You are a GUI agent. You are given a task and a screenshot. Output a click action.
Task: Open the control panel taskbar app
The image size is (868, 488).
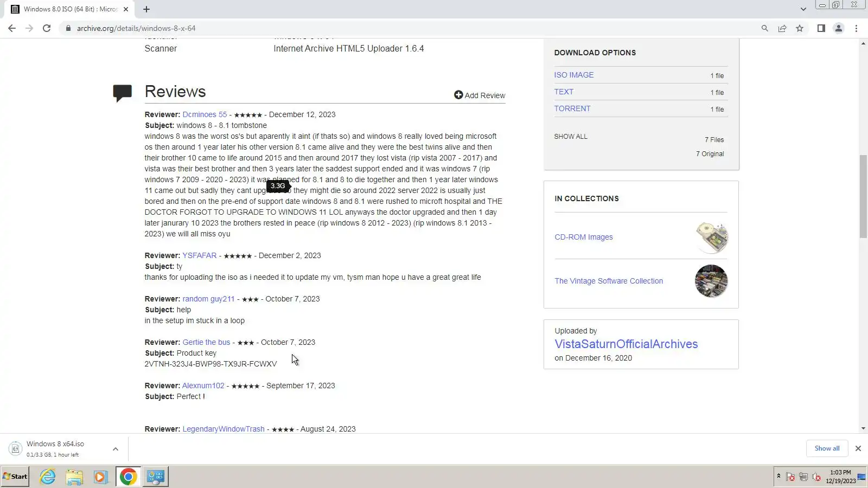pyautogui.click(x=156, y=477)
